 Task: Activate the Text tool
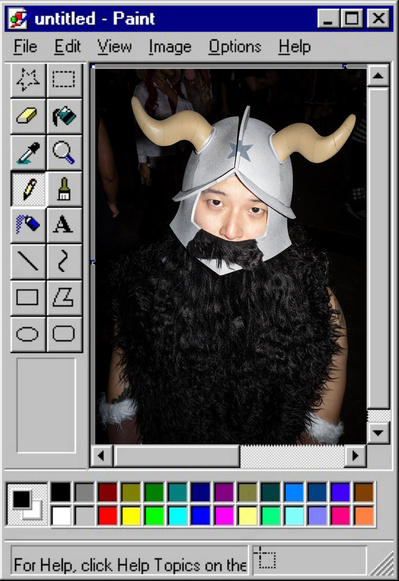click(x=64, y=225)
